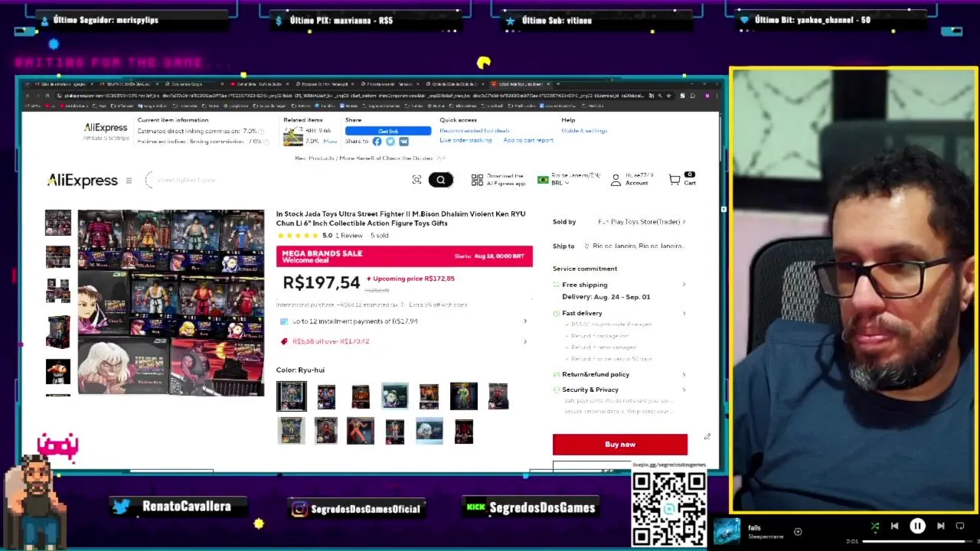The height and width of the screenshot is (551, 980).
Task: Click the main product collage image
Action: tap(171, 303)
